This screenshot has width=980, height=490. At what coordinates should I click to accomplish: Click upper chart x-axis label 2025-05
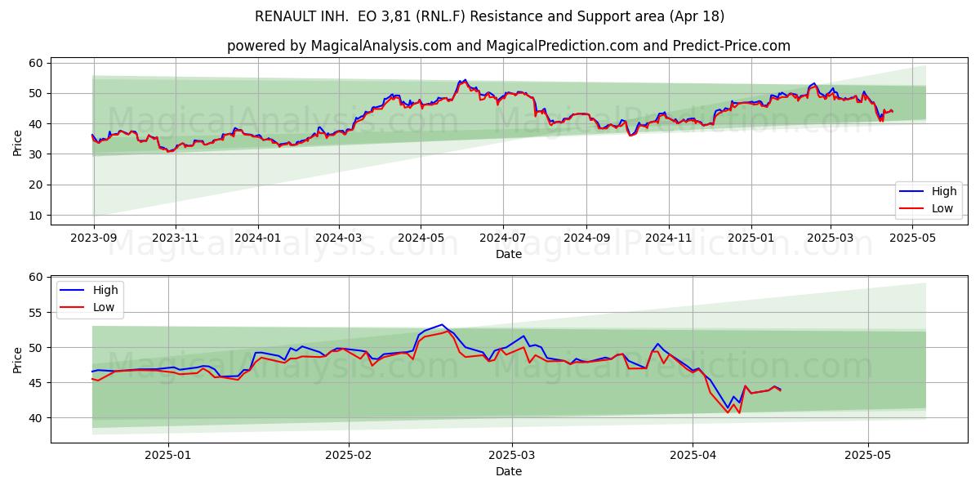912,238
